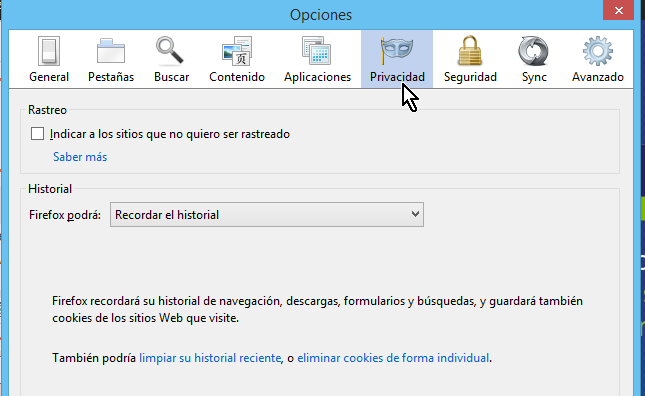Click the Historial group heading

click(x=50, y=189)
